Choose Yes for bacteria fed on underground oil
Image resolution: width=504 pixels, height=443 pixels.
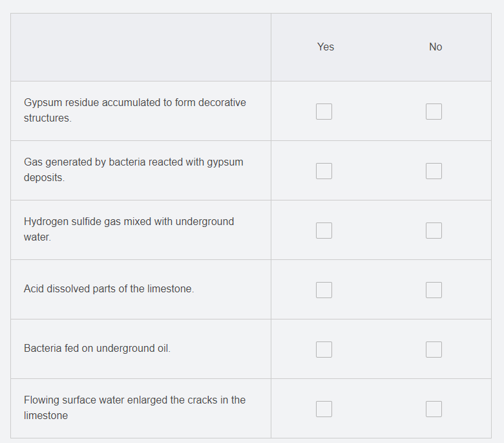pyautogui.click(x=324, y=349)
